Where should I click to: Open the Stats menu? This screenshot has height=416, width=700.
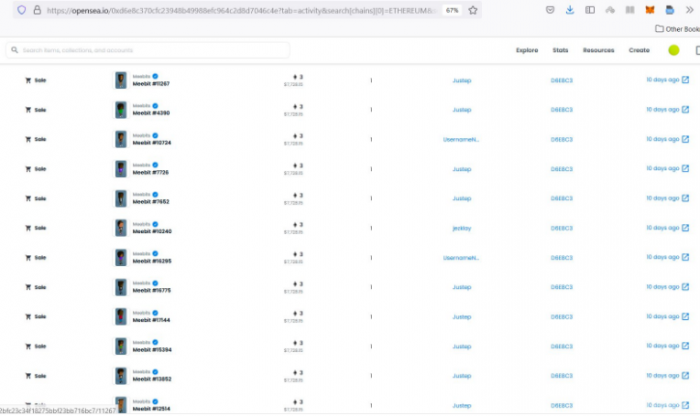(560, 50)
